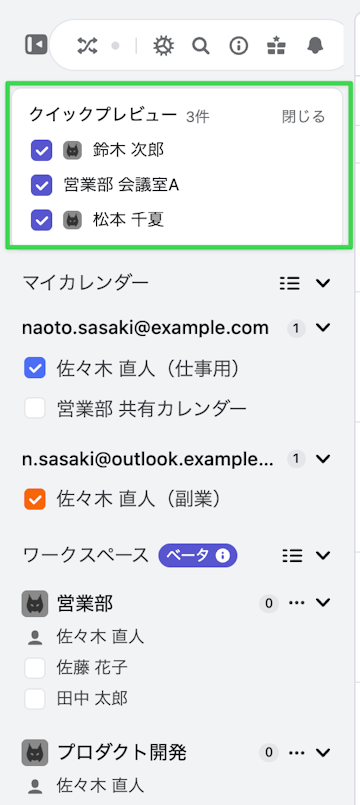Enable 営業部 共有カレンダー checkbox
The width and height of the screenshot is (360, 805).
[35, 408]
